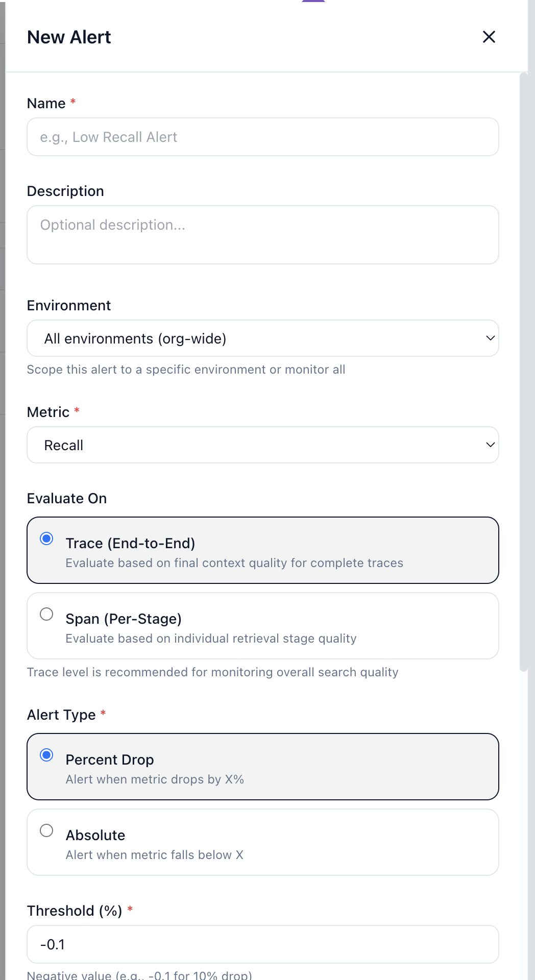Click the X icon to dismiss New Alert
The width and height of the screenshot is (535, 980).
(489, 37)
